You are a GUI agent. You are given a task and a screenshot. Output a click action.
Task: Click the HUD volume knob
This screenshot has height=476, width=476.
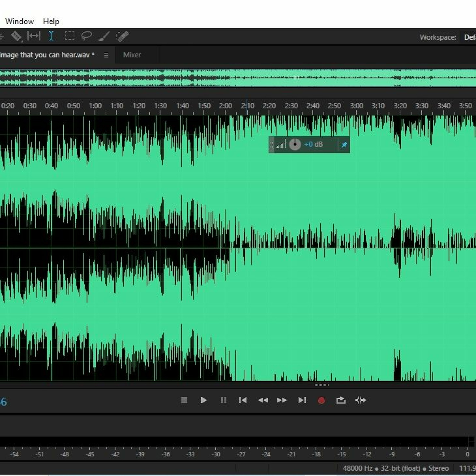point(295,144)
